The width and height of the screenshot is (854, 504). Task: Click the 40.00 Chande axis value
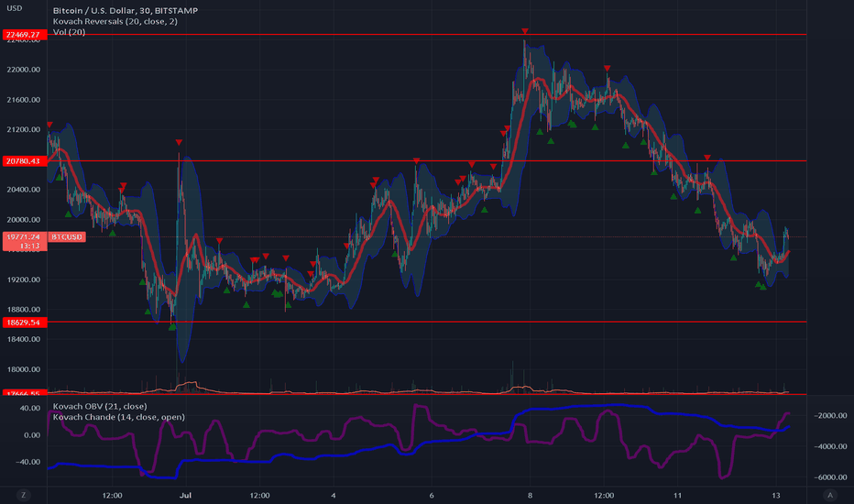(x=30, y=408)
